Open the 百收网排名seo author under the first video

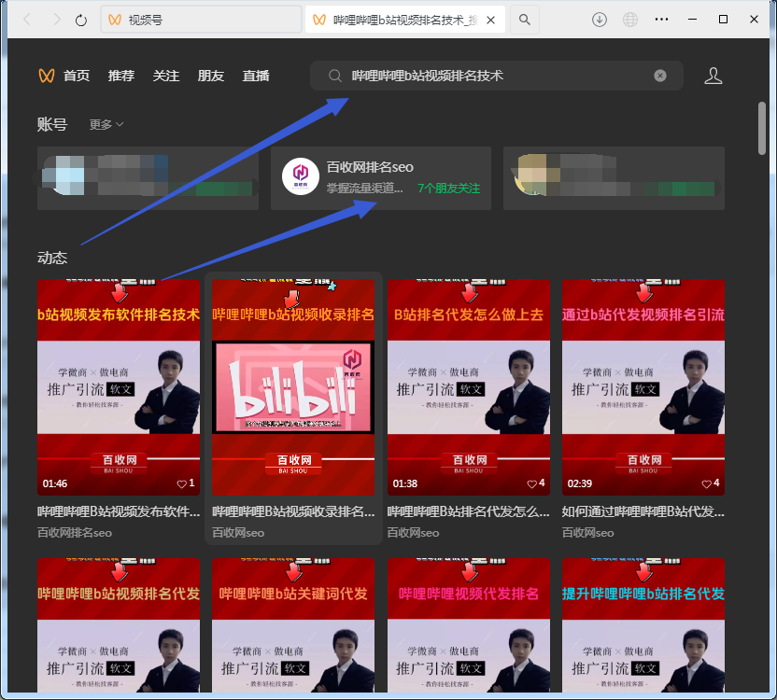[75, 533]
